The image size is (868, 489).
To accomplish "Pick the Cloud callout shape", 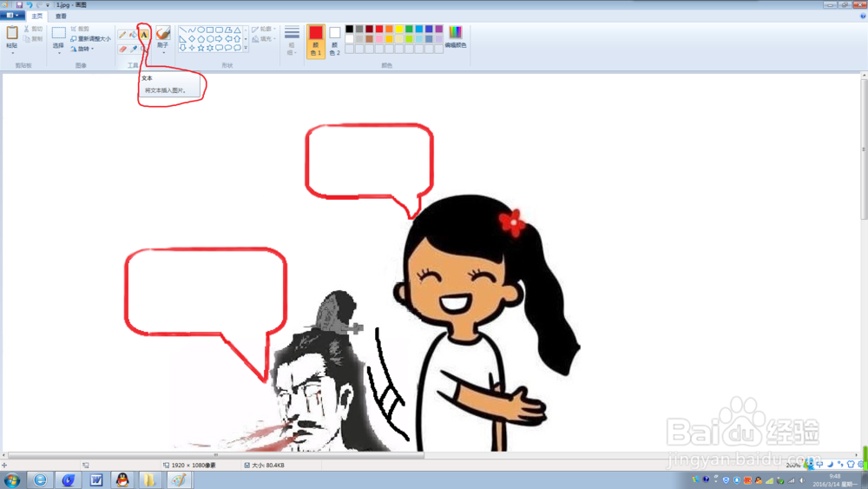I will tap(238, 48).
